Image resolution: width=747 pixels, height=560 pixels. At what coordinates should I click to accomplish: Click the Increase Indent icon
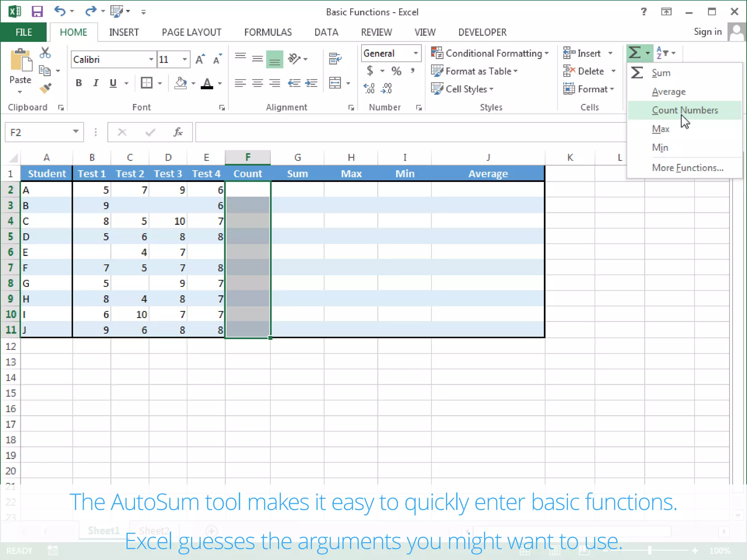pos(311,83)
